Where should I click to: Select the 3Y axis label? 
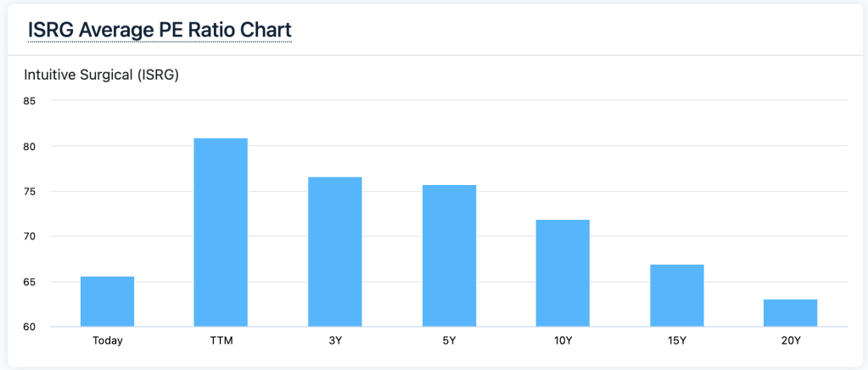pyautogui.click(x=335, y=341)
